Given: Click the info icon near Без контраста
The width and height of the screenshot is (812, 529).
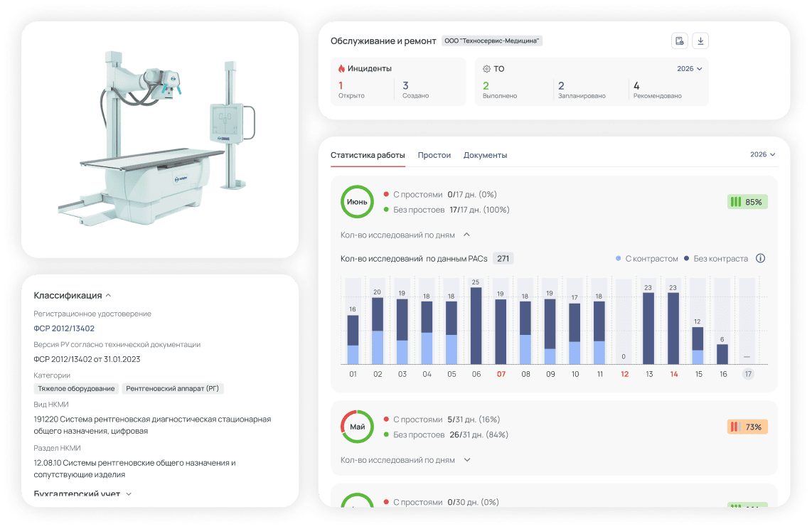Looking at the screenshot, I should point(760,258).
